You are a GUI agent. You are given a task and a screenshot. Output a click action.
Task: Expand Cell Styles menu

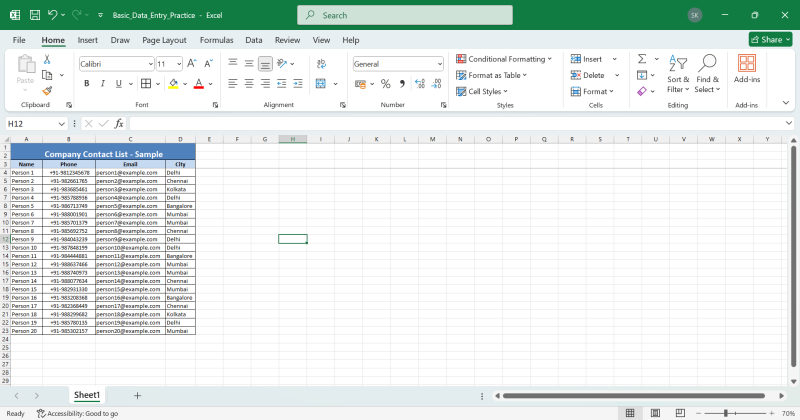click(x=482, y=91)
